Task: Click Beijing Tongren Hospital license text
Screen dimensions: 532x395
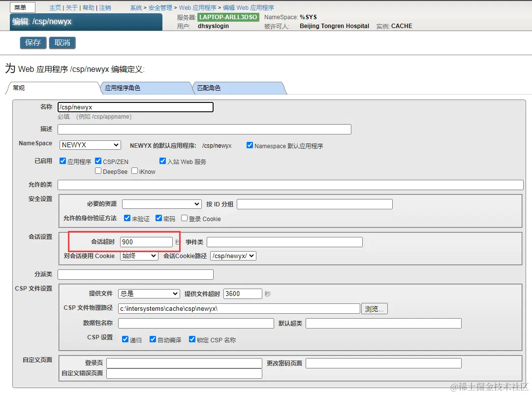Action: pyautogui.click(x=334, y=26)
